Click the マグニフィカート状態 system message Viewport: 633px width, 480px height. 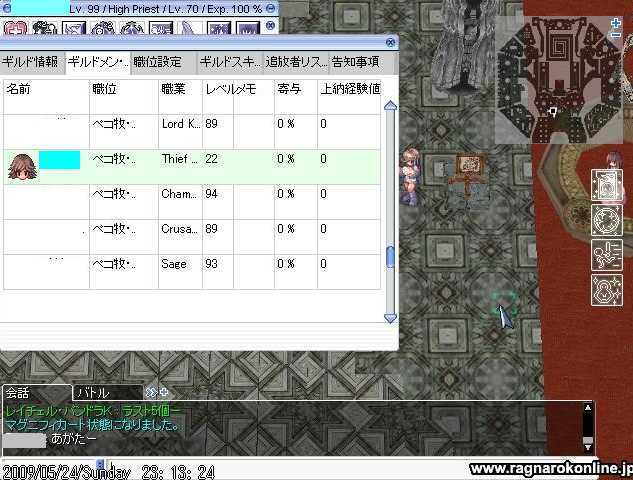click(x=92, y=425)
